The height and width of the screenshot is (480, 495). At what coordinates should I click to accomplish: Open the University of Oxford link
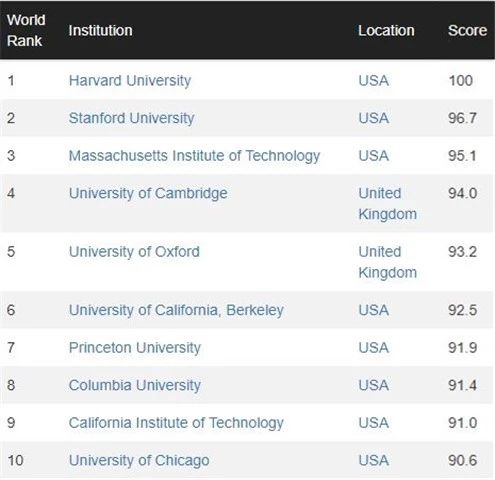(134, 252)
